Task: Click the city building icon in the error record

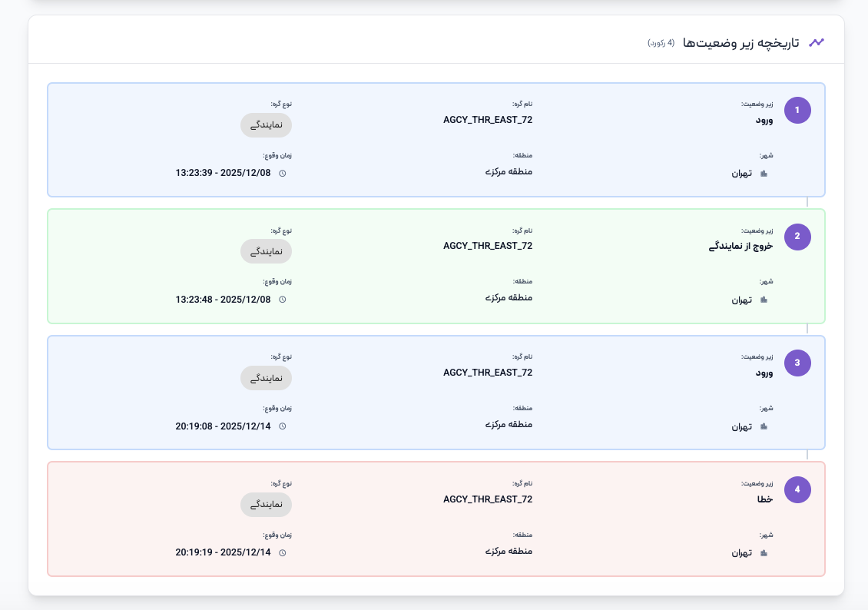Action: tap(764, 552)
